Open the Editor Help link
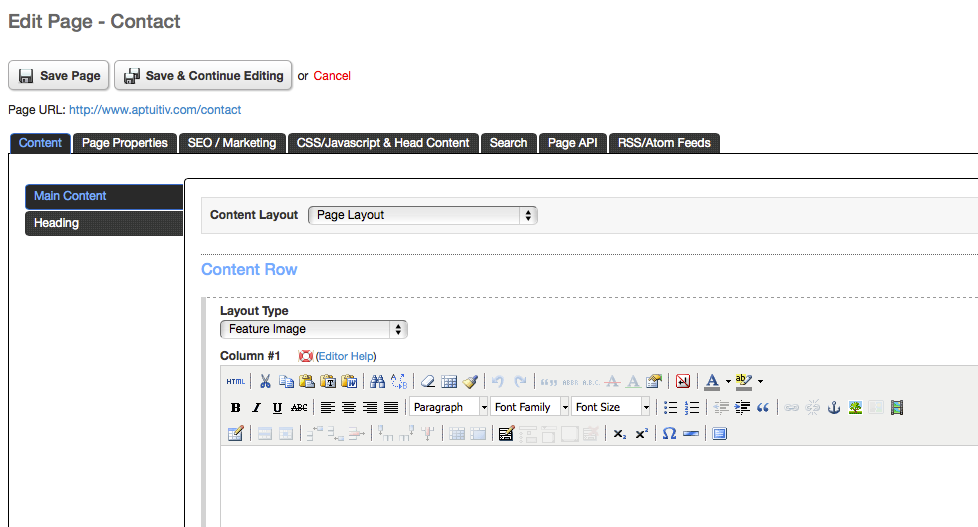The width and height of the screenshot is (978, 527). coord(346,356)
